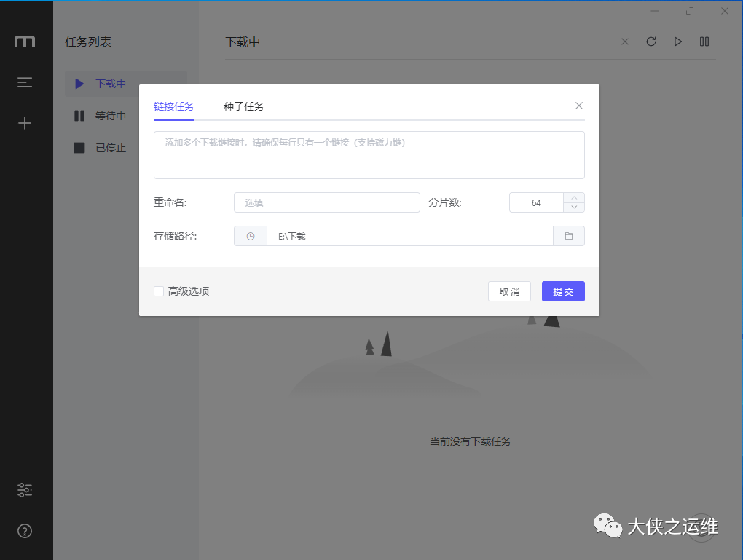743x560 pixels.
Task: Open the help question-mark icon
Action: pos(25,531)
